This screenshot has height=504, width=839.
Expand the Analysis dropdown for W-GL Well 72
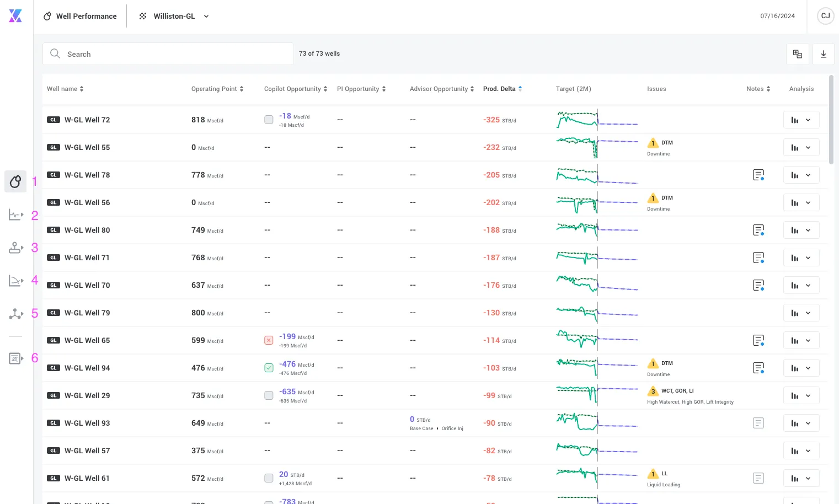click(801, 120)
